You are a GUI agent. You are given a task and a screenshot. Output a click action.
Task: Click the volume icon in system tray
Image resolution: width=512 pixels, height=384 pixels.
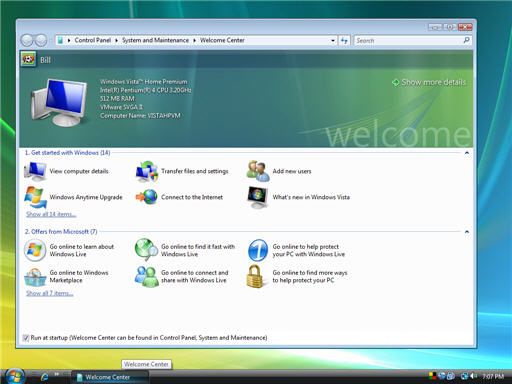[x=473, y=376]
